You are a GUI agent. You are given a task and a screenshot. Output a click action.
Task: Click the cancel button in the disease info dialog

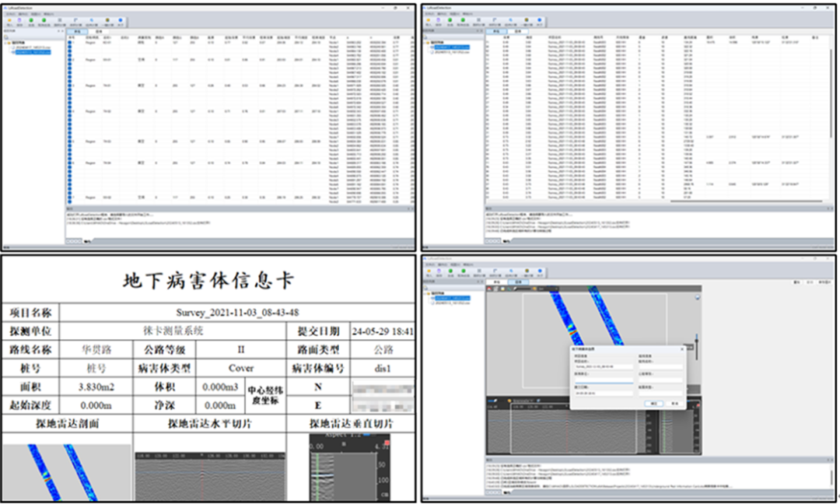point(674,404)
